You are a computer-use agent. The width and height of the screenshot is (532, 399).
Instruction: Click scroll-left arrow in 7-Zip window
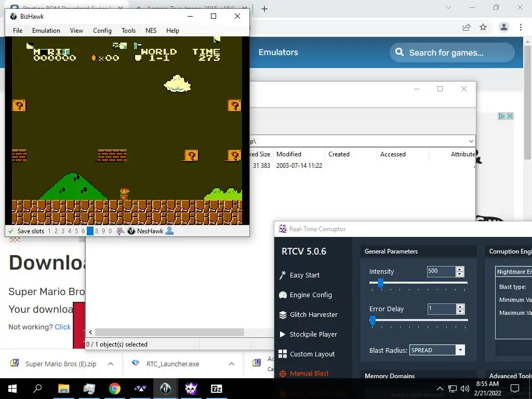(90, 332)
